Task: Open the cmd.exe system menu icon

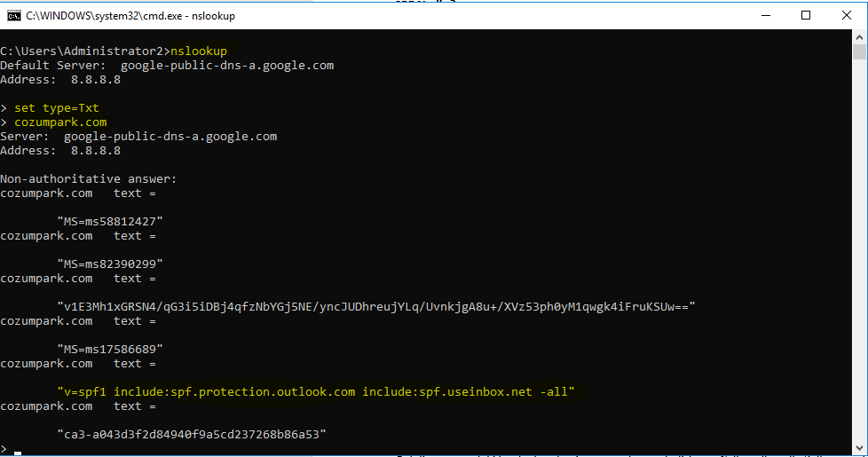Action: pos(14,16)
